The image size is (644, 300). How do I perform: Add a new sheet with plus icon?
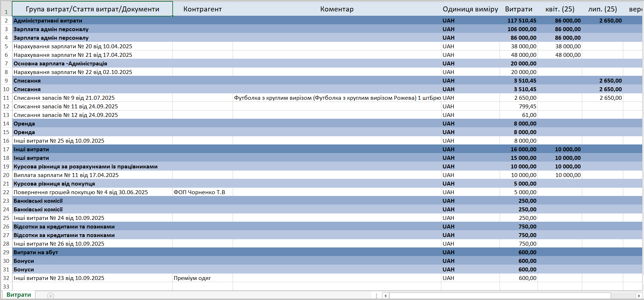(x=51, y=296)
